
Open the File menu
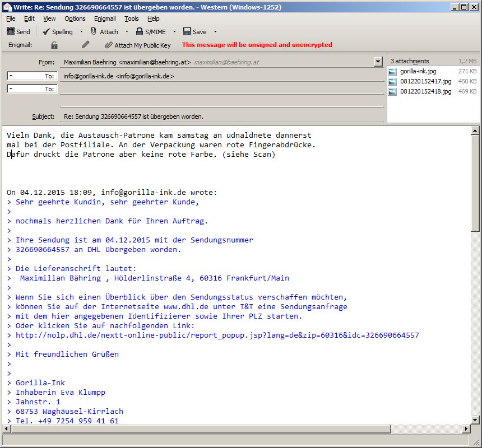11,18
